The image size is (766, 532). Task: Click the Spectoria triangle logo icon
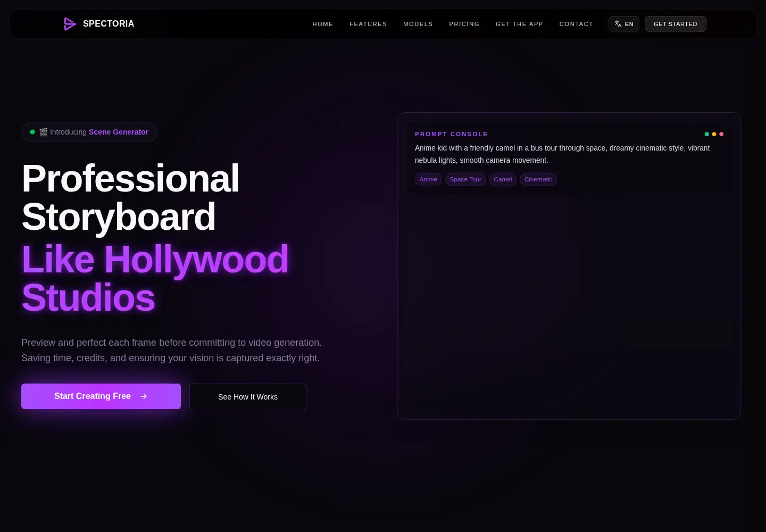click(70, 24)
